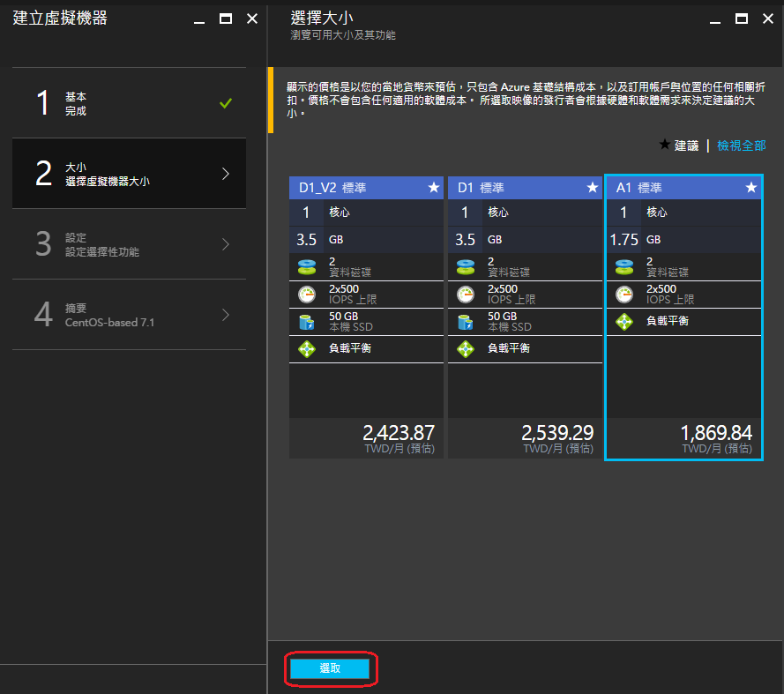This screenshot has height=694, width=784.
Task: Expand the chevron on step 2 大小
Action: coord(226,174)
